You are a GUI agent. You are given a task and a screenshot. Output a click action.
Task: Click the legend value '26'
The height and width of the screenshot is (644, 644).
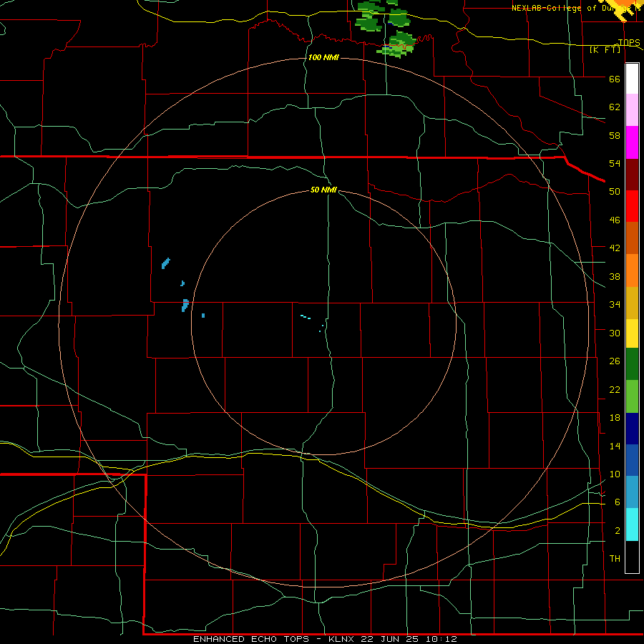[615, 361]
